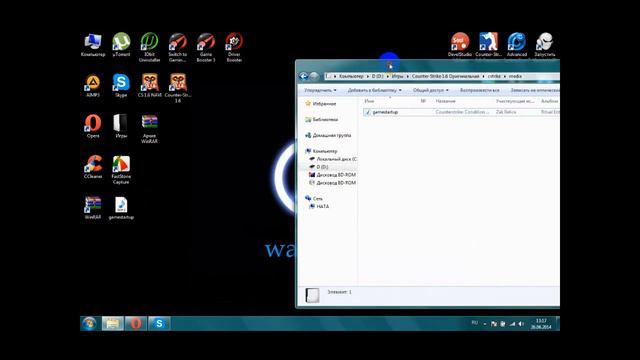Select the НАТА network computer
Screen dimensions: 640x360
pos(319,207)
